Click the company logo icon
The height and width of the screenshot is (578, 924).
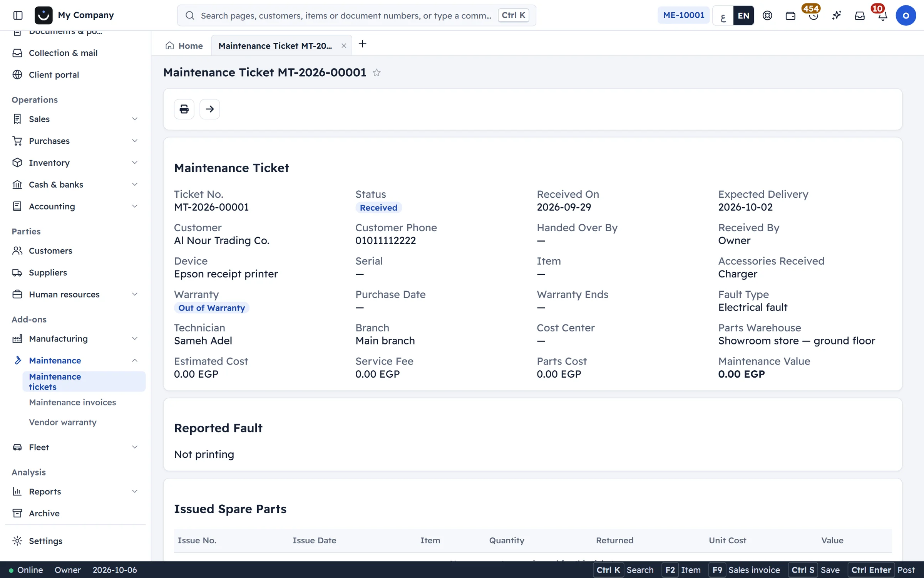click(44, 15)
